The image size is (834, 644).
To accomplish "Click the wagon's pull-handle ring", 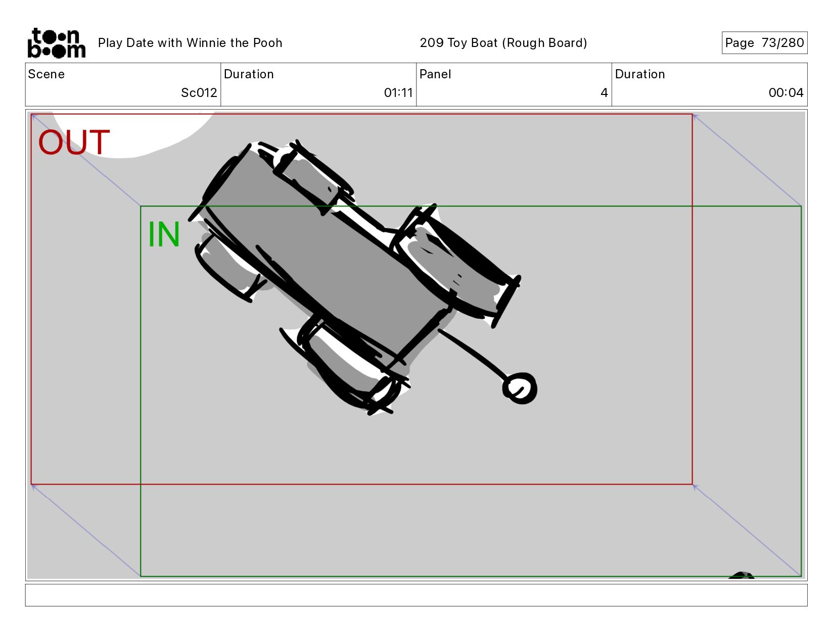I will pos(520,388).
